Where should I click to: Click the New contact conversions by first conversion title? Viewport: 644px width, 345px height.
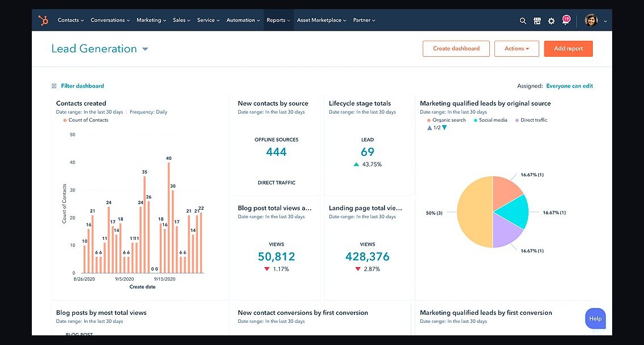303,313
